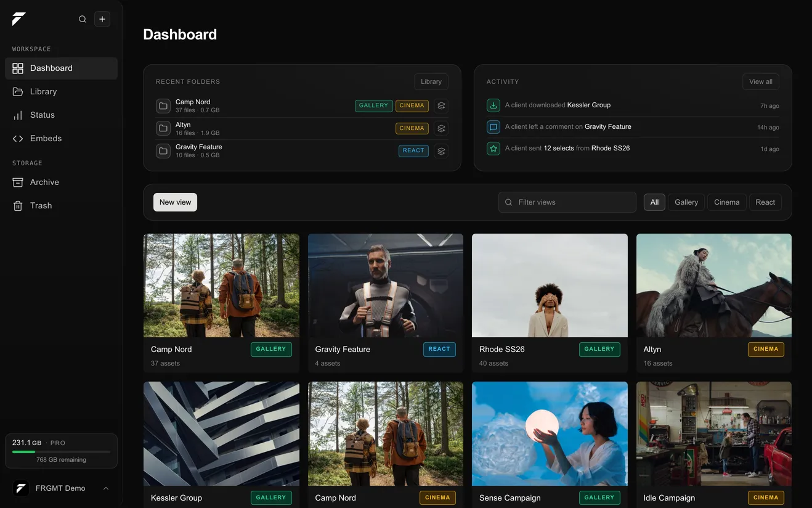Click the comment icon for Gravity Feature activity
Image resolution: width=812 pixels, height=508 pixels.
point(493,127)
